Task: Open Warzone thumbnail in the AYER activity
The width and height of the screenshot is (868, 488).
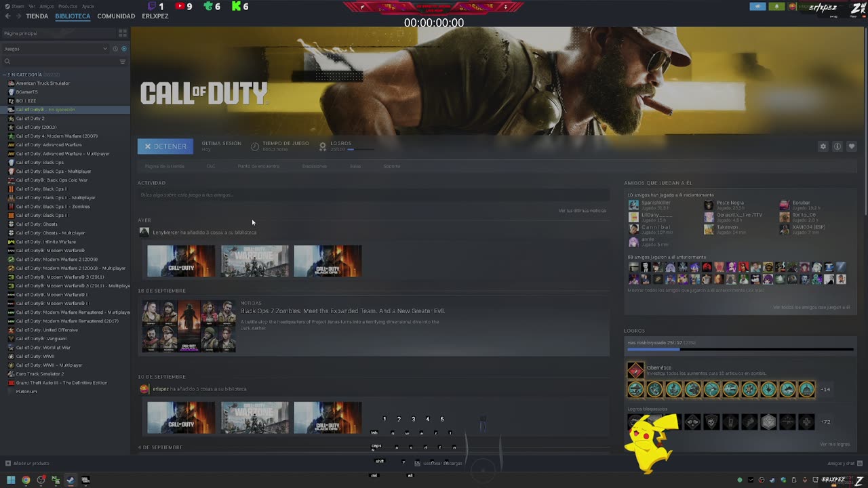Action: point(254,261)
